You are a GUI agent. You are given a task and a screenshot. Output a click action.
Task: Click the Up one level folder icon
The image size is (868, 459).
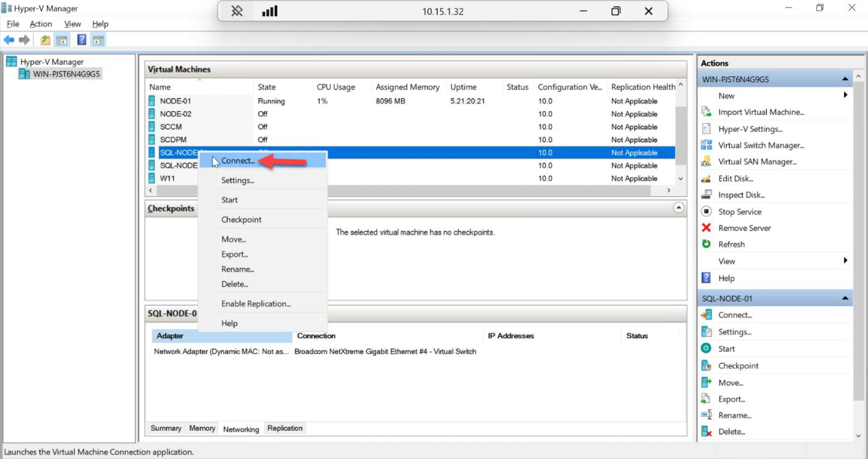45,40
